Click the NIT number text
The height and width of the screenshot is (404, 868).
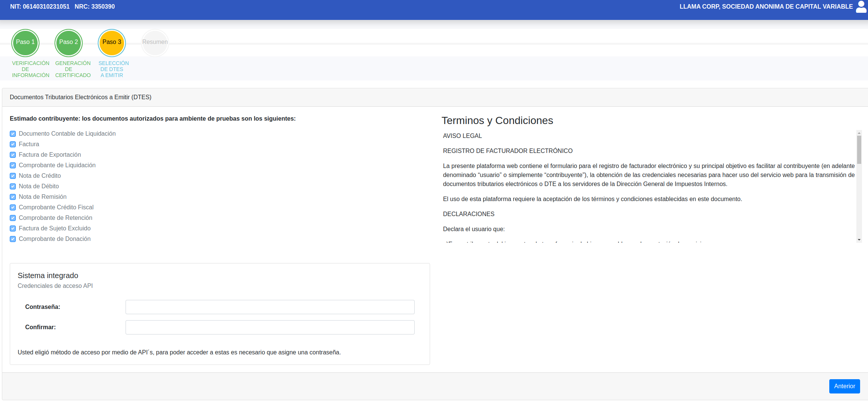pos(40,6)
